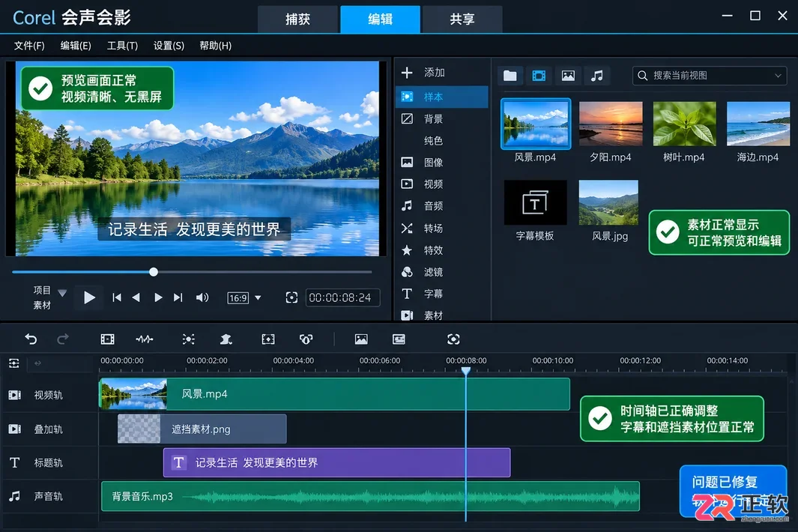Image resolution: width=798 pixels, height=532 pixels.
Task: Click the 标题轨 T track icon
Action: click(x=14, y=462)
